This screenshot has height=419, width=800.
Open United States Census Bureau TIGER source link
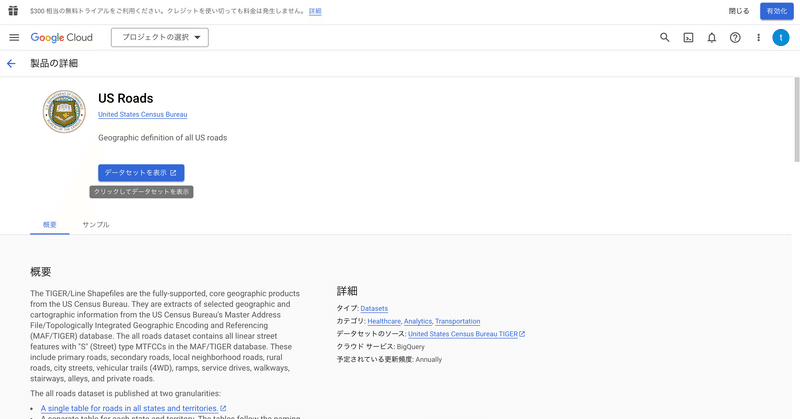[463, 334]
